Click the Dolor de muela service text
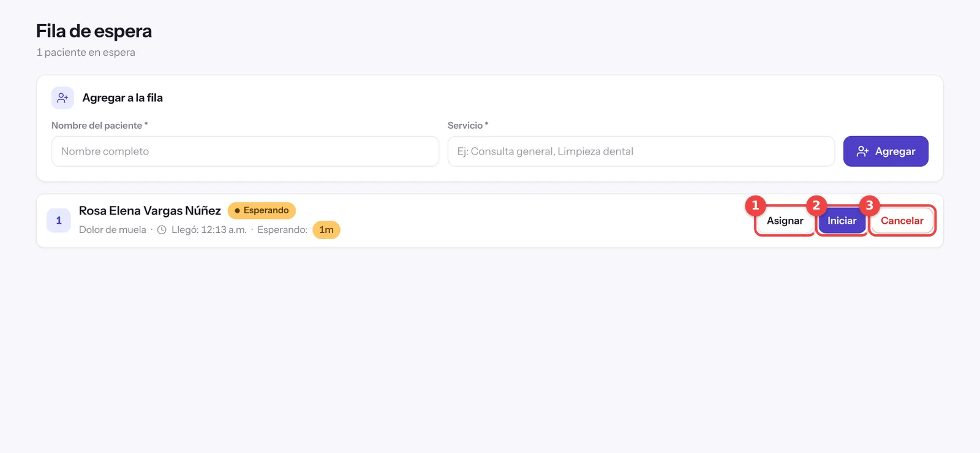Image resolution: width=980 pixels, height=453 pixels. click(x=113, y=230)
